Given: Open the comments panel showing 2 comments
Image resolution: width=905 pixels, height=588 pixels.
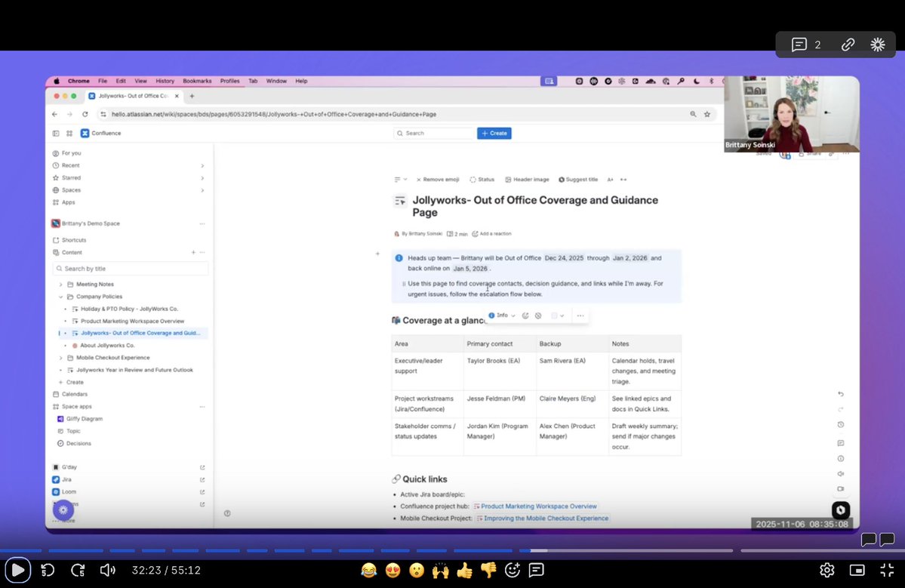Looking at the screenshot, I should pyautogui.click(x=805, y=45).
